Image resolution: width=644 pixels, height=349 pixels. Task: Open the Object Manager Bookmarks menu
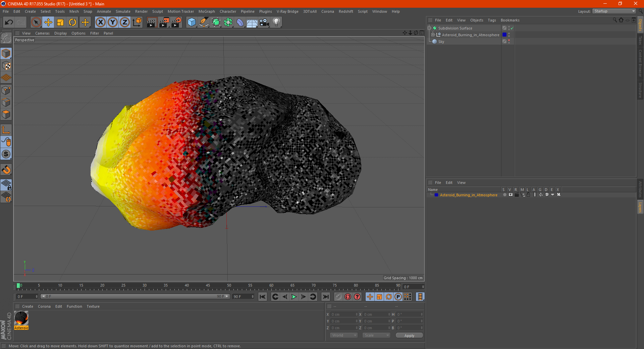click(510, 20)
